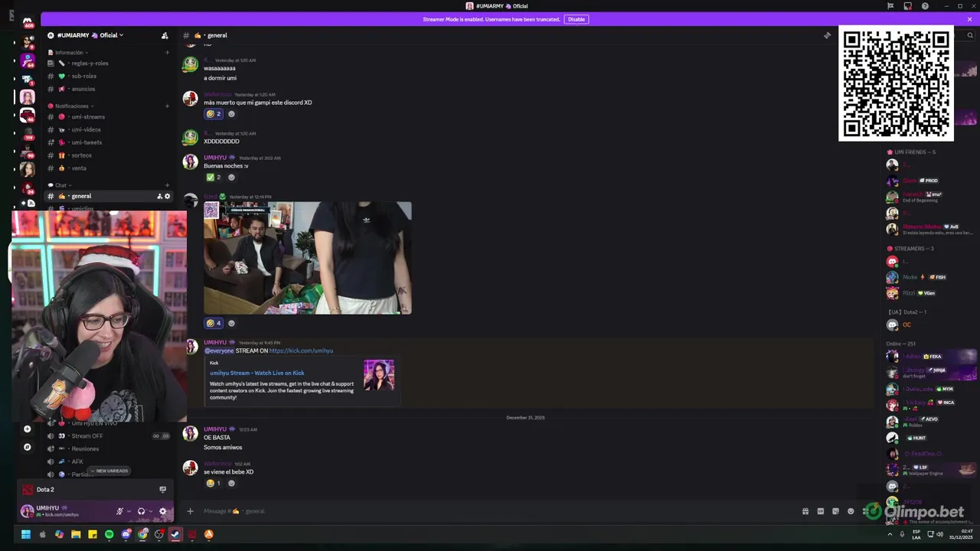Click the Dota 2 activity screen-share icon
The height and width of the screenshot is (551, 980).
(x=162, y=489)
